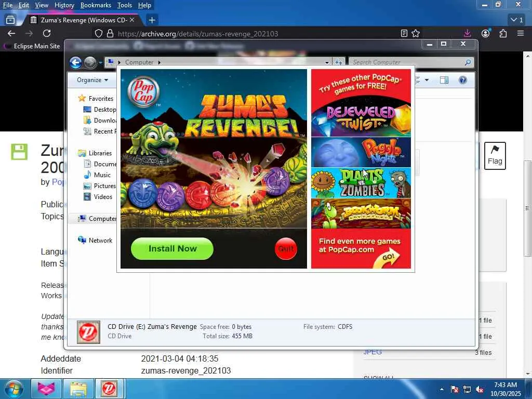This screenshot has height=399, width=532.
Task: Open the Firefox Edit menu
Action: [23, 5]
